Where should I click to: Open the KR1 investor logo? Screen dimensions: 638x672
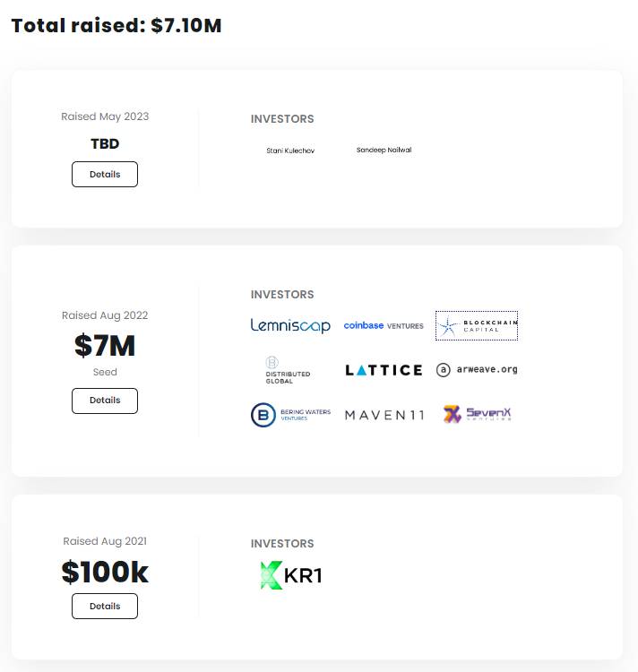point(291,575)
